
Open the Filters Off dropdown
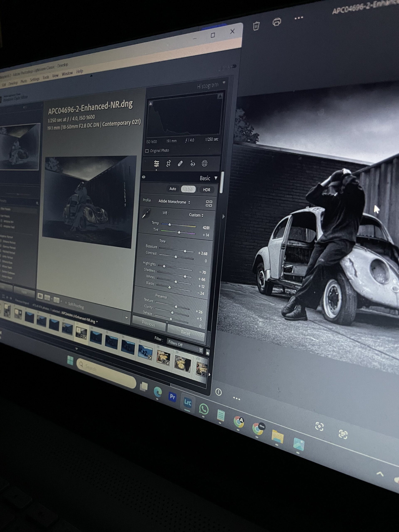(x=185, y=346)
